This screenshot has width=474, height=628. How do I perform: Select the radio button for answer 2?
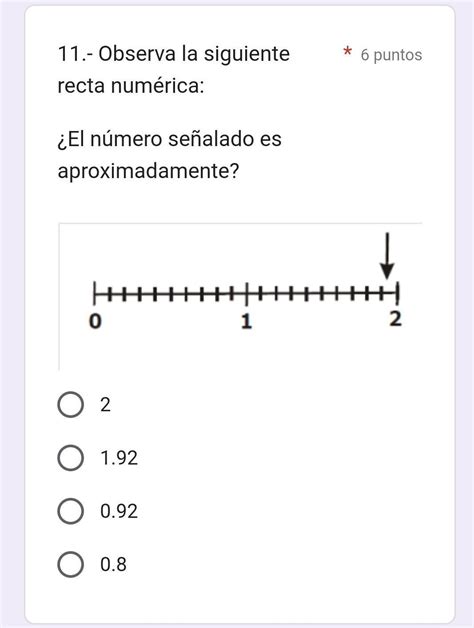(x=71, y=405)
